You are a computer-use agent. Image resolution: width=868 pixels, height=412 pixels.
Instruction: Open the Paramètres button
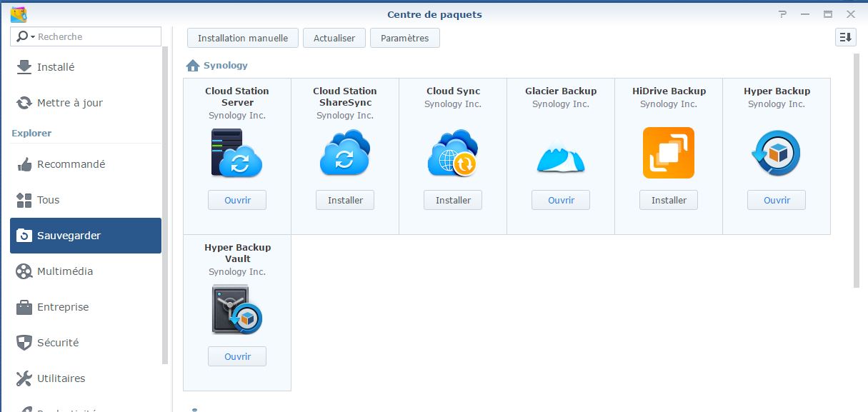404,38
